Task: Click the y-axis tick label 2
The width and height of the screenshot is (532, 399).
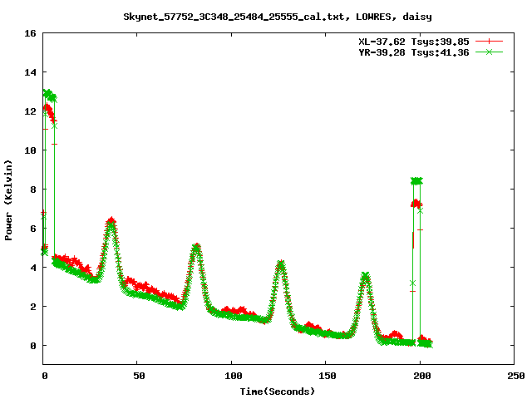Action: point(33,307)
